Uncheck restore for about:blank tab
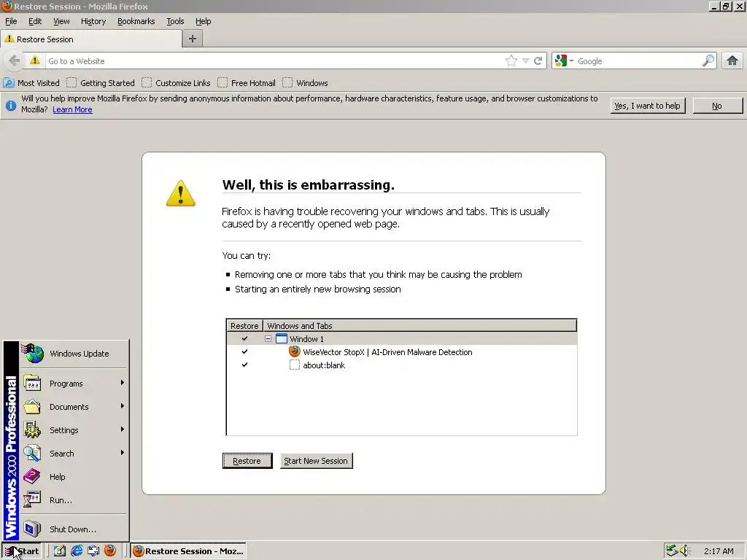Screen dimensions: 747x560 coord(244,365)
